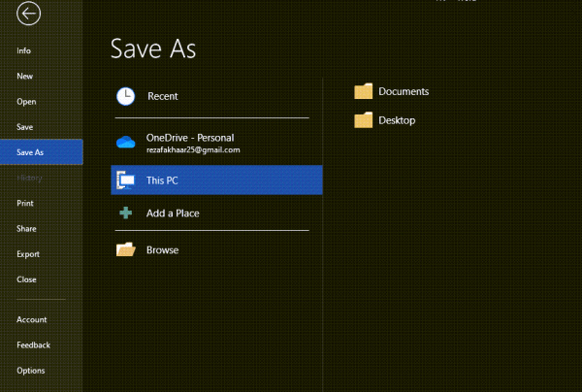The height and width of the screenshot is (392, 582).
Task: Select Save in the sidebar
Action: [x=25, y=127]
